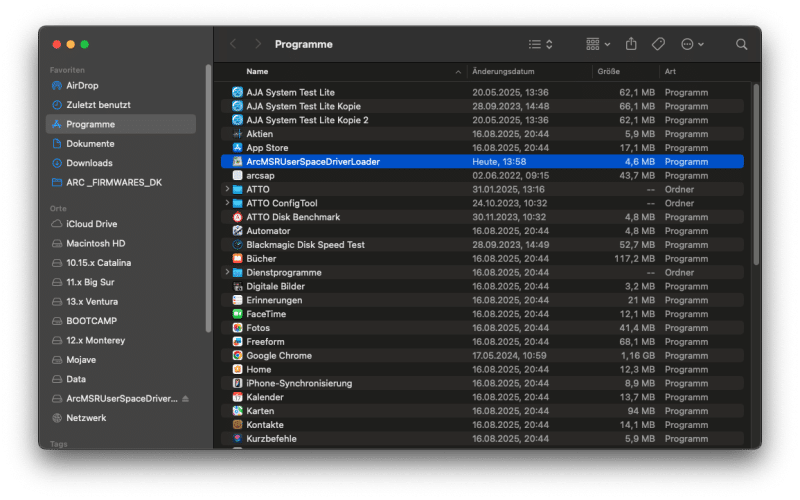Screen dimensions: 800x500
Task: Select the 12.x Monterey volume
Action: tap(121, 340)
